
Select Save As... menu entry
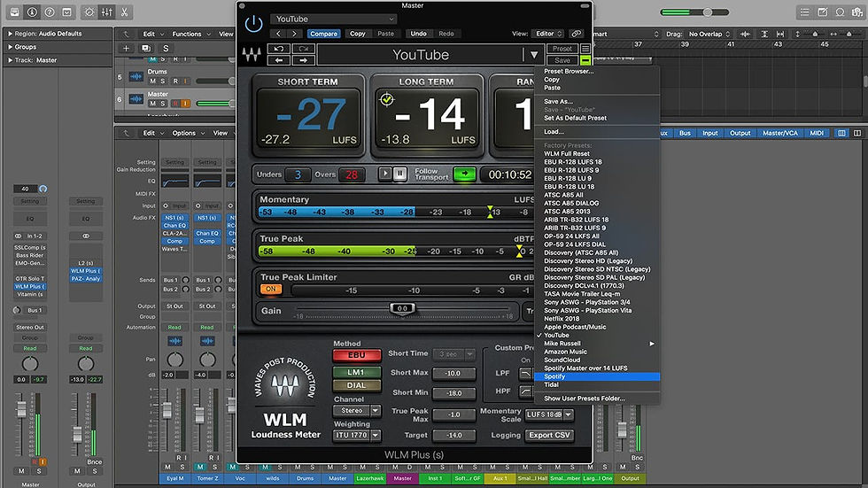click(597, 101)
